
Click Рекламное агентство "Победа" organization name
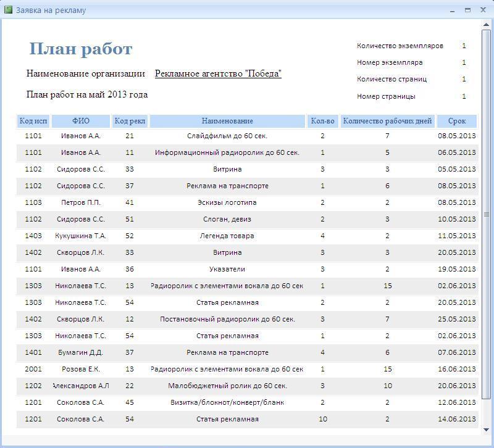(x=218, y=73)
